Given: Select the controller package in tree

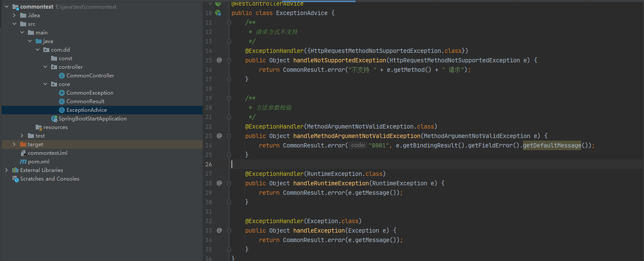Looking at the screenshot, I should pos(71,67).
